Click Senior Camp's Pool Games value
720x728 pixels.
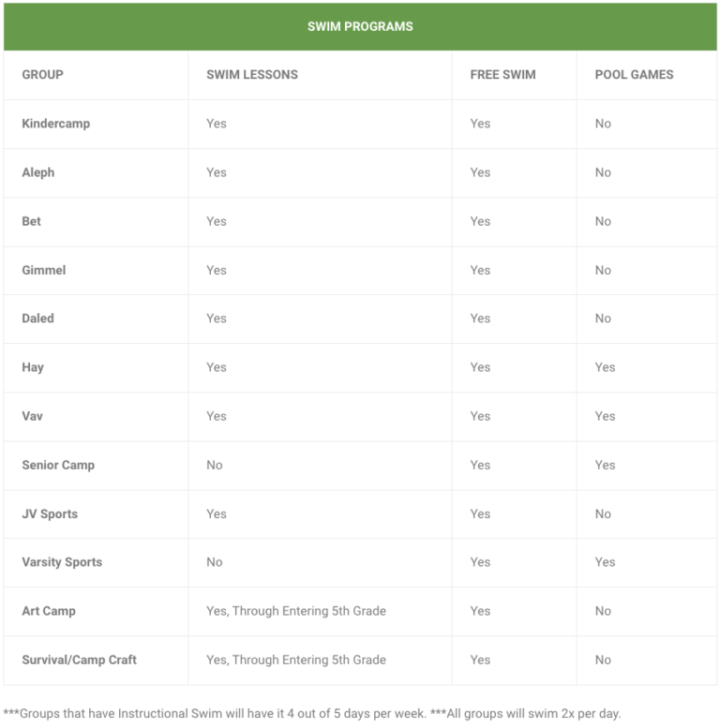(x=606, y=465)
